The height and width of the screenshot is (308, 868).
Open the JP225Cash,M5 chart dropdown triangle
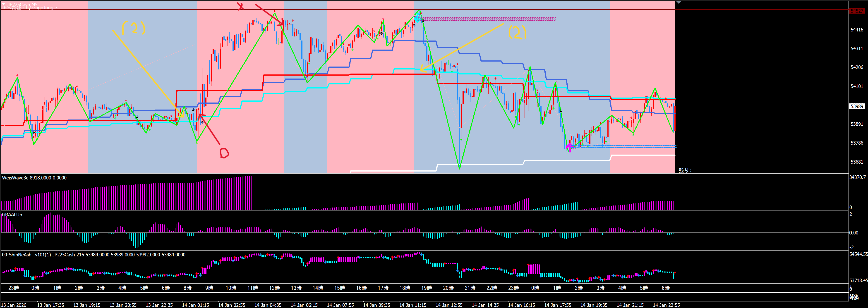(x=4, y=4)
